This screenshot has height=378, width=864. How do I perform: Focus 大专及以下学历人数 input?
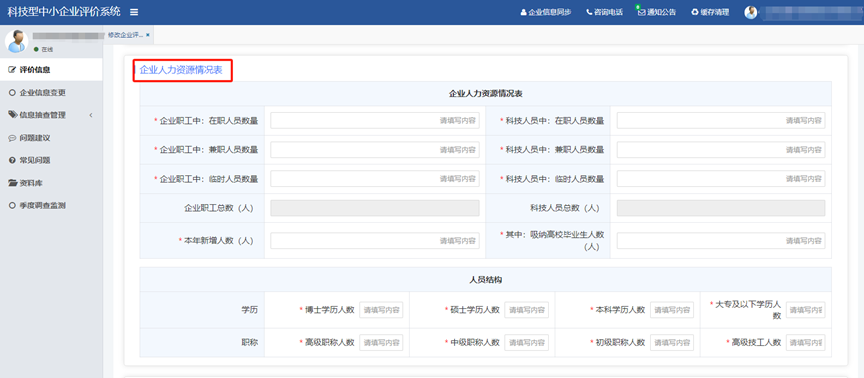pyautogui.click(x=806, y=310)
